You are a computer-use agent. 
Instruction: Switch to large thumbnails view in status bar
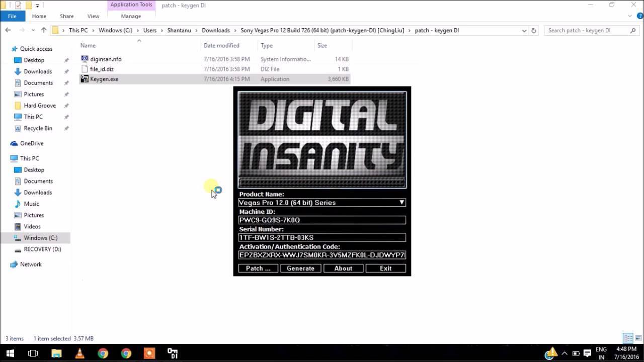(637, 338)
